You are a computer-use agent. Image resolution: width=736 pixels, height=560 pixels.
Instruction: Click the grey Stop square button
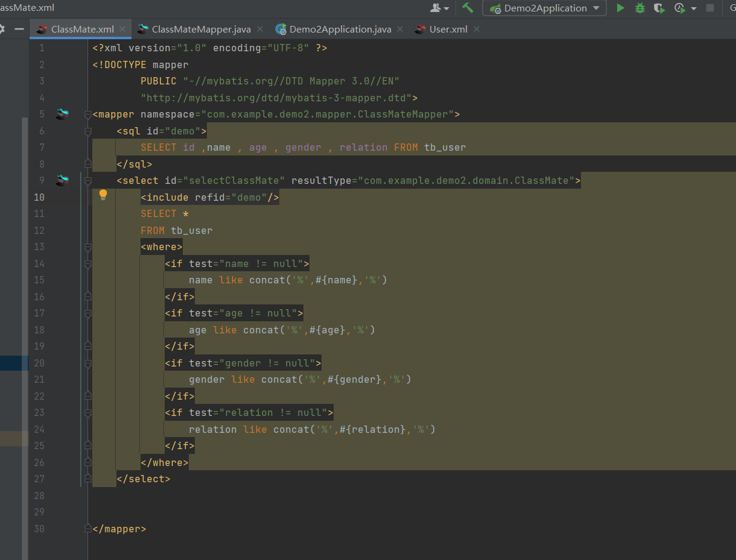point(709,8)
